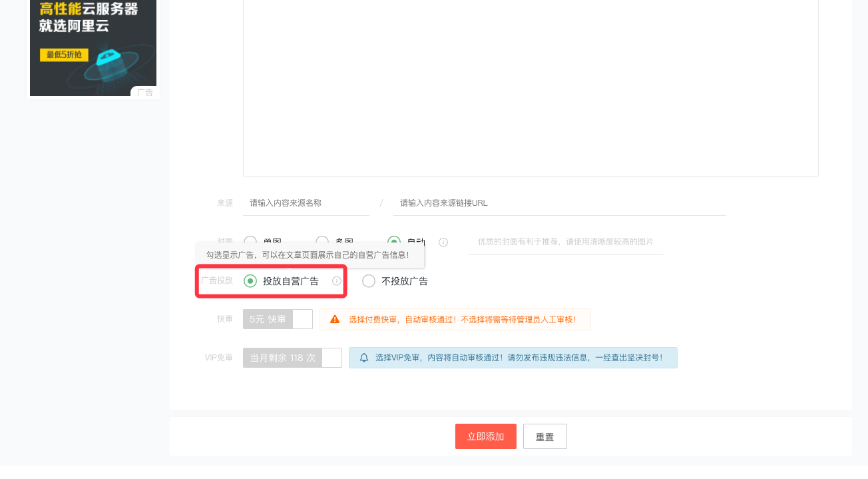Click the 选择付费快审 warning notice text
The height and width of the screenshot is (479, 868).
coord(462,320)
